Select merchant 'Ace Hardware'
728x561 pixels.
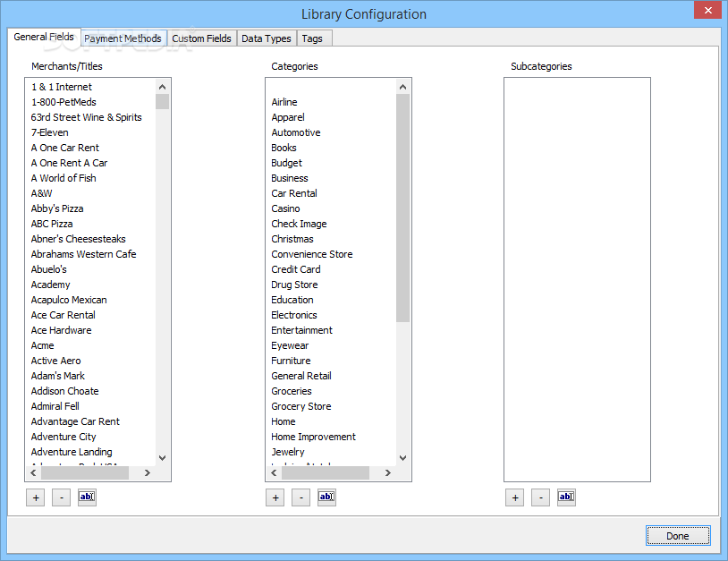click(62, 330)
